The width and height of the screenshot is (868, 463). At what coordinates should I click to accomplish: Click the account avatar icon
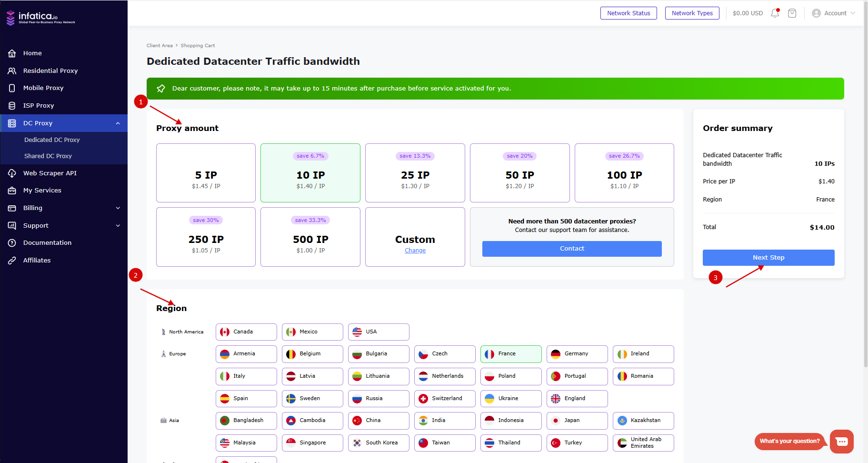pyautogui.click(x=816, y=13)
